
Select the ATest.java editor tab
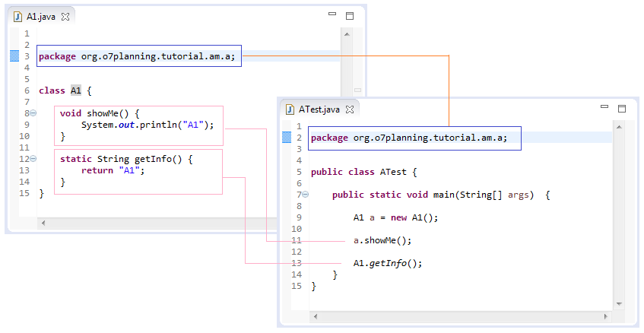pyautogui.click(x=319, y=109)
